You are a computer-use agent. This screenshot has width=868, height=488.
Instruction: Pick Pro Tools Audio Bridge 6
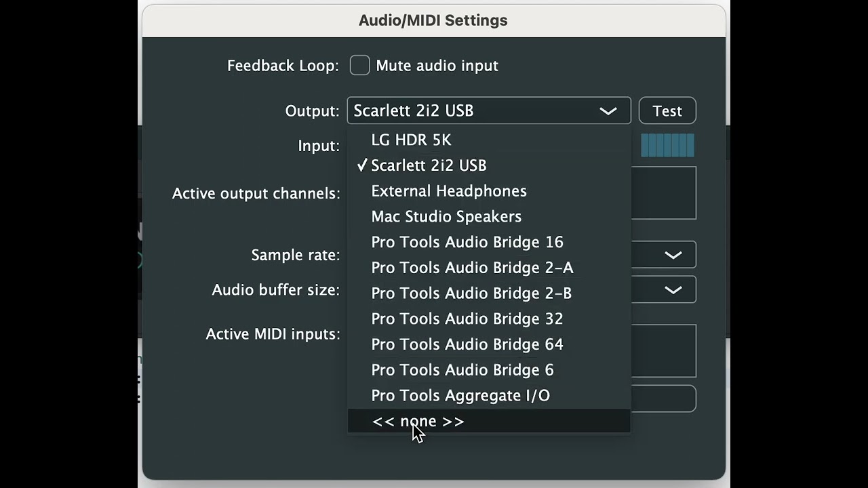[462, 370]
